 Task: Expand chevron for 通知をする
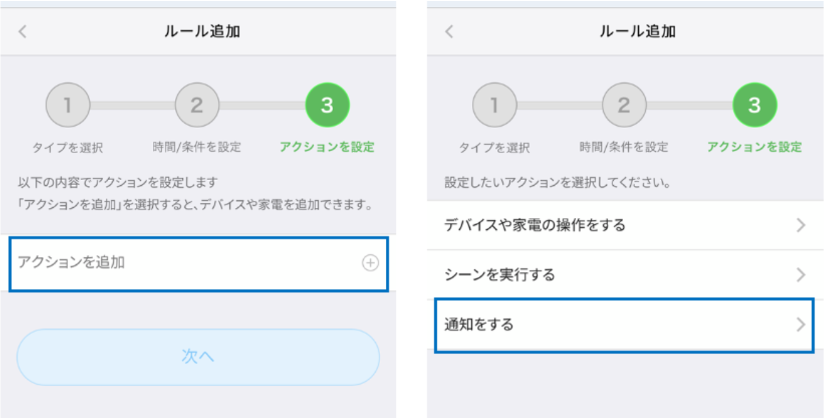coord(801,324)
